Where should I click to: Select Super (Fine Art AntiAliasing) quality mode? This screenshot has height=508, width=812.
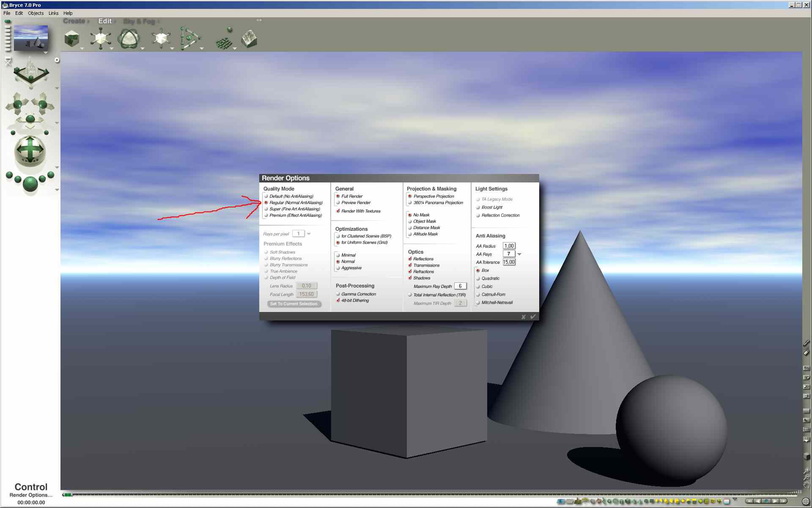tap(266, 209)
